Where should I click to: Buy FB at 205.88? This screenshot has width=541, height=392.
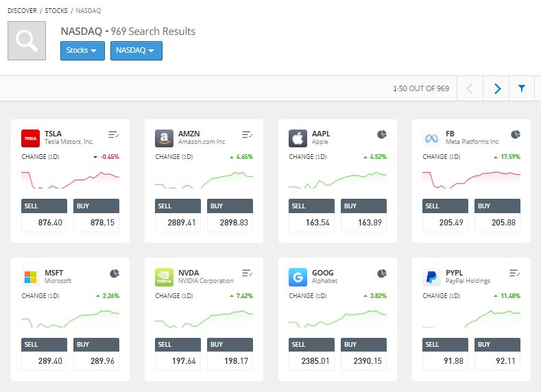498,215
